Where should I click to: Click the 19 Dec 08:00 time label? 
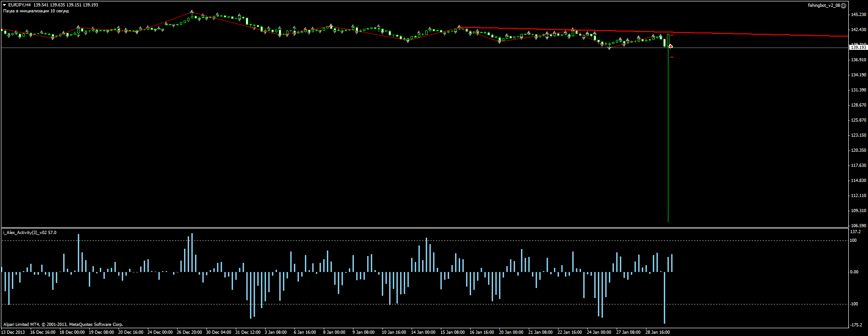pos(101,332)
